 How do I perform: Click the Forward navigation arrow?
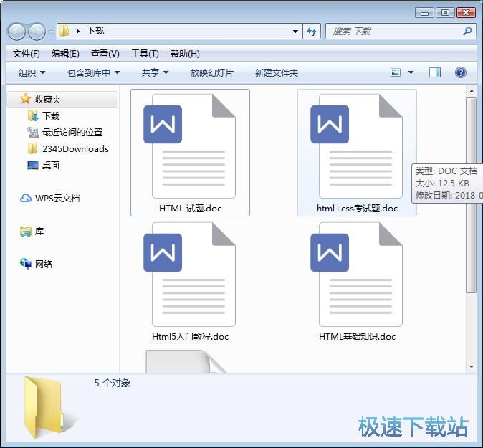[x=37, y=32]
